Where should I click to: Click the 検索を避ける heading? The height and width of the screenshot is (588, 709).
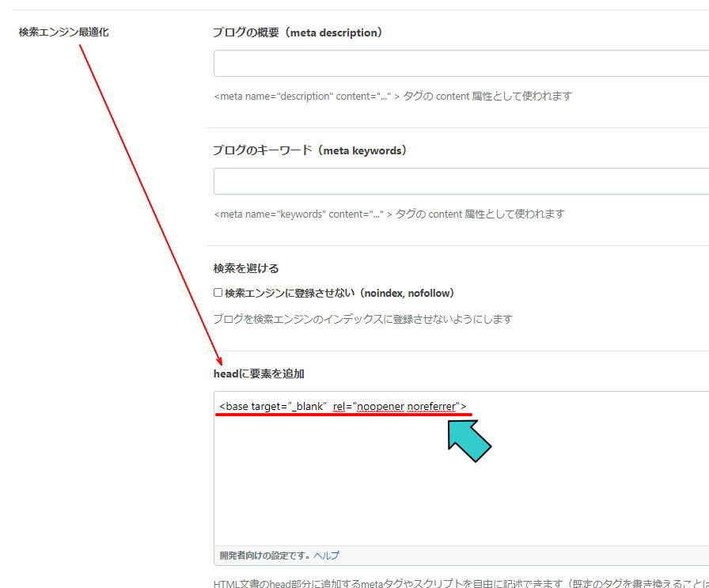[246, 268]
